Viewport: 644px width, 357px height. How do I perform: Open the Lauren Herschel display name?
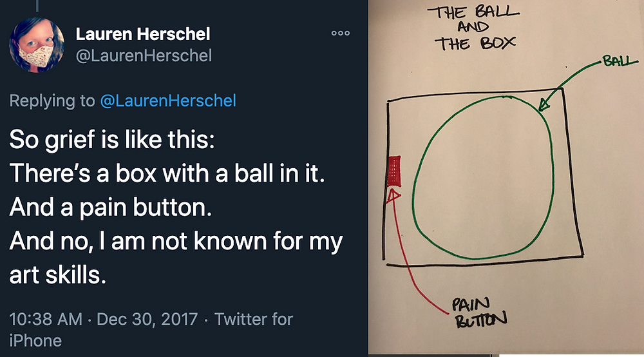(142, 34)
